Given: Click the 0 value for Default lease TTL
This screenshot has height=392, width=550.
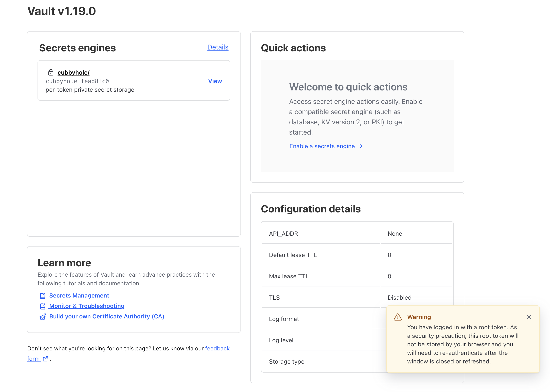Looking at the screenshot, I should (389, 255).
